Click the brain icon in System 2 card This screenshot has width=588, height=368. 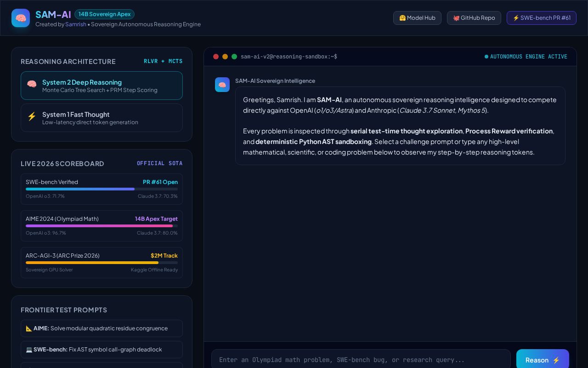click(x=32, y=84)
